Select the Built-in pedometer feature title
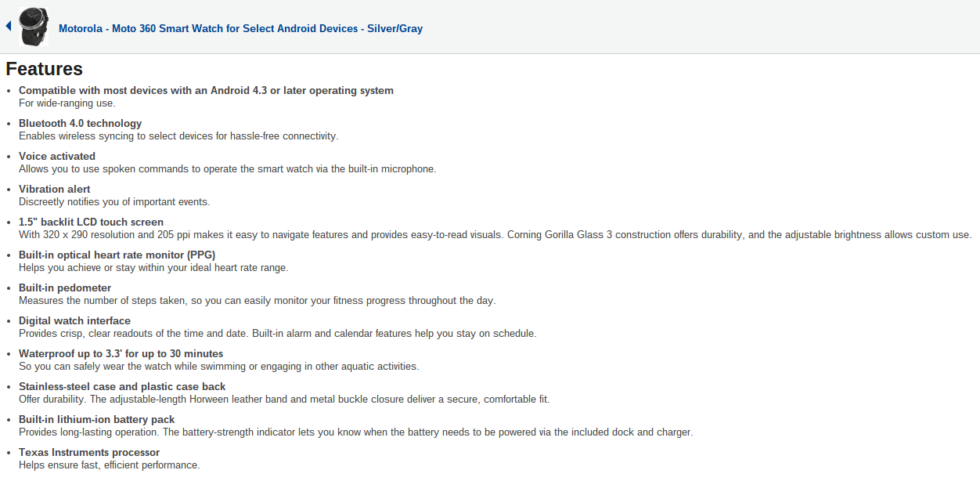 pyautogui.click(x=65, y=288)
